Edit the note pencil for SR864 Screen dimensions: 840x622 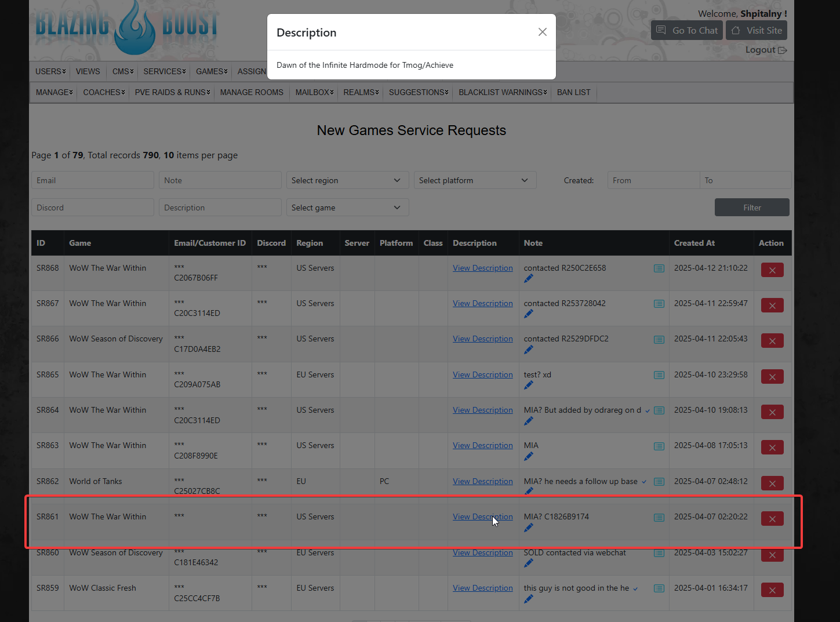(x=528, y=421)
